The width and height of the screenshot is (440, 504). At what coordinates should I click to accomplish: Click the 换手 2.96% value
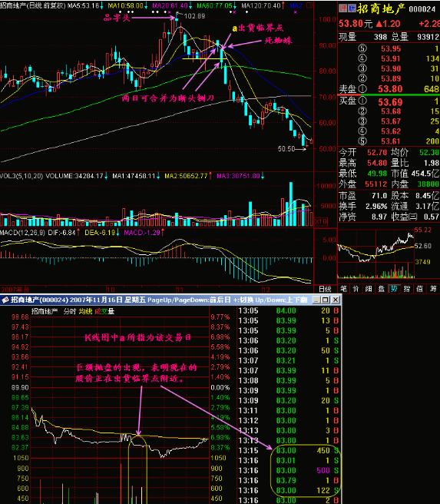[x=376, y=207]
